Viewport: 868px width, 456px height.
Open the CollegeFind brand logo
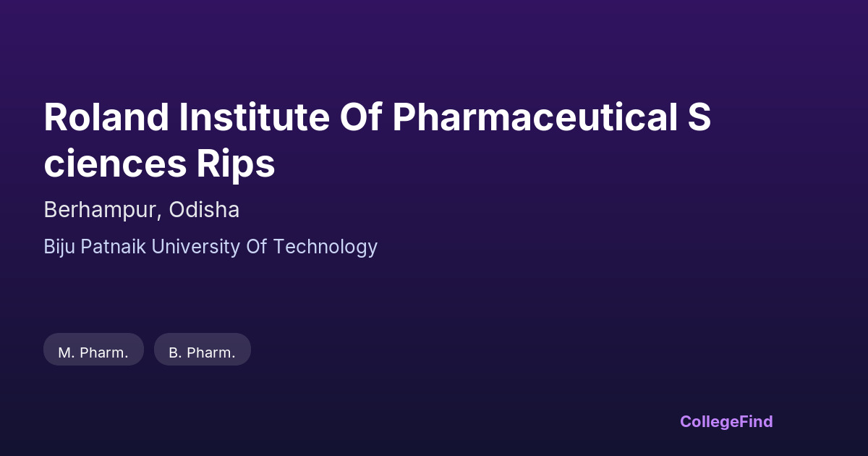point(726,421)
